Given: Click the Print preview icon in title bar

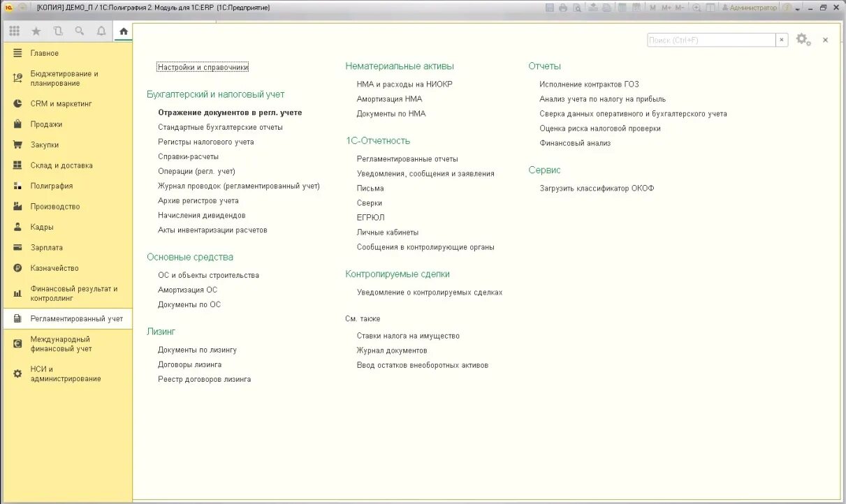Looking at the screenshot, I should tap(577, 8).
